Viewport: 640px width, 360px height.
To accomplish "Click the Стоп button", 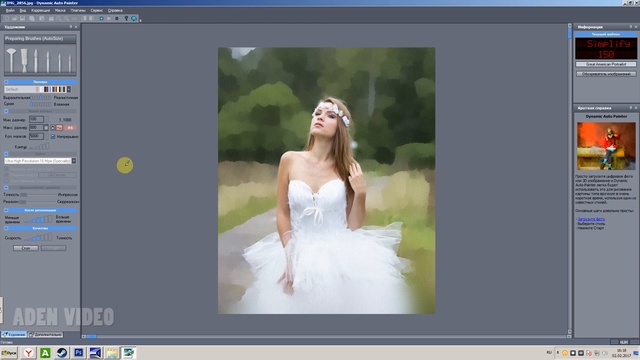I will pos(26,248).
